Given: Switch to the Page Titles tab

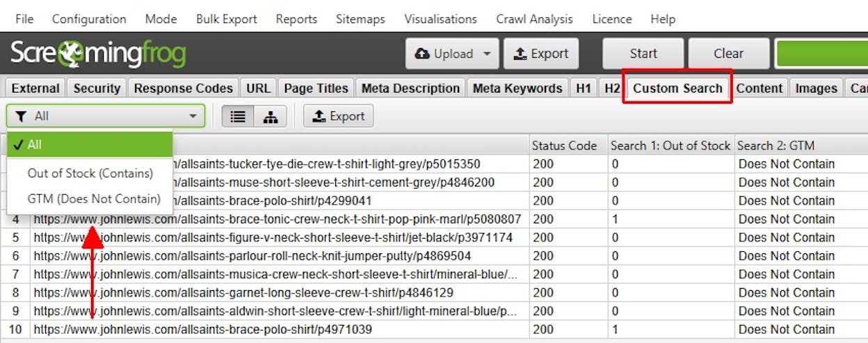Looking at the screenshot, I should click(316, 88).
